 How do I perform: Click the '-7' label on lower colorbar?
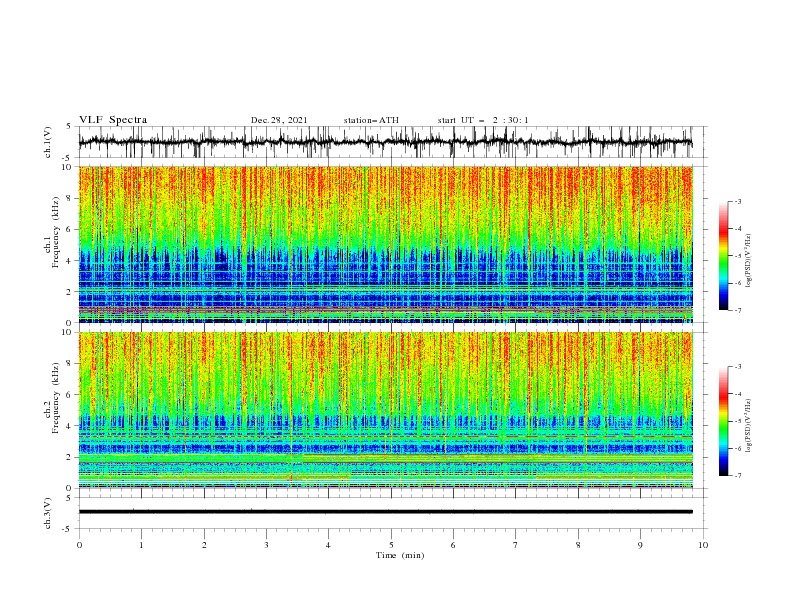click(738, 476)
